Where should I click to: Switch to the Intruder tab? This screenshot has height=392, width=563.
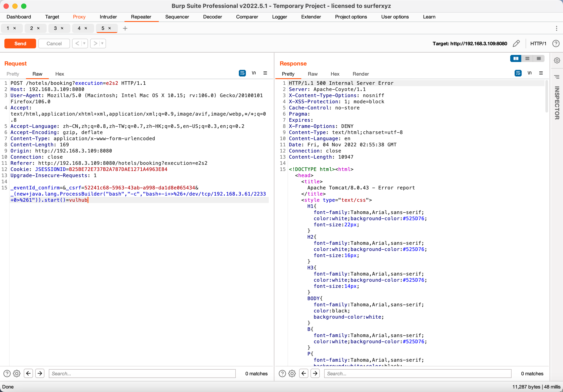click(x=108, y=17)
